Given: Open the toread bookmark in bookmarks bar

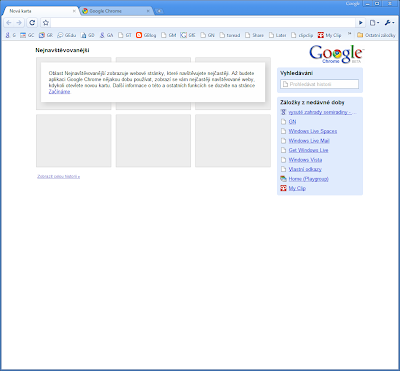Looking at the screenshot, I should point(230,35).
